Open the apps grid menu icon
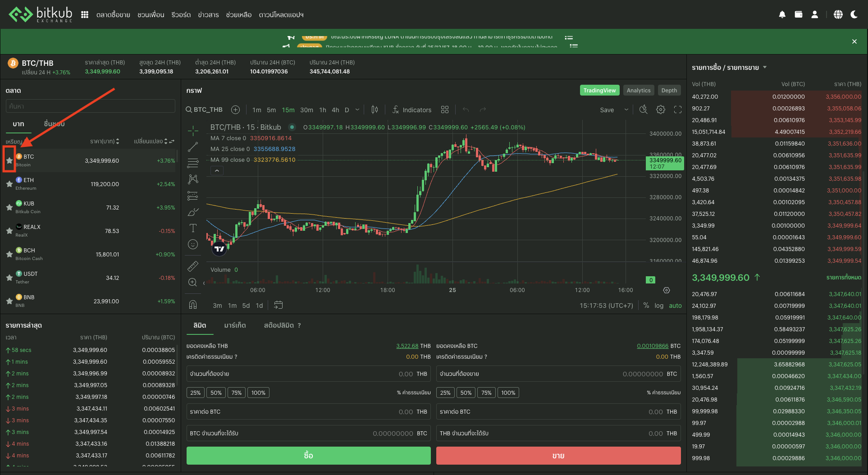Viewport: 868px width, 475px height. point(84,15)
